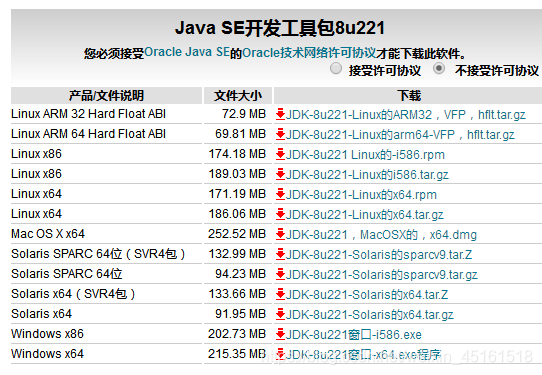The width and height of the screenshot is (542, 375).
Task: Download JDK-8u221-Solaris的x64.tar.gz link
Action: pos(370,315)
